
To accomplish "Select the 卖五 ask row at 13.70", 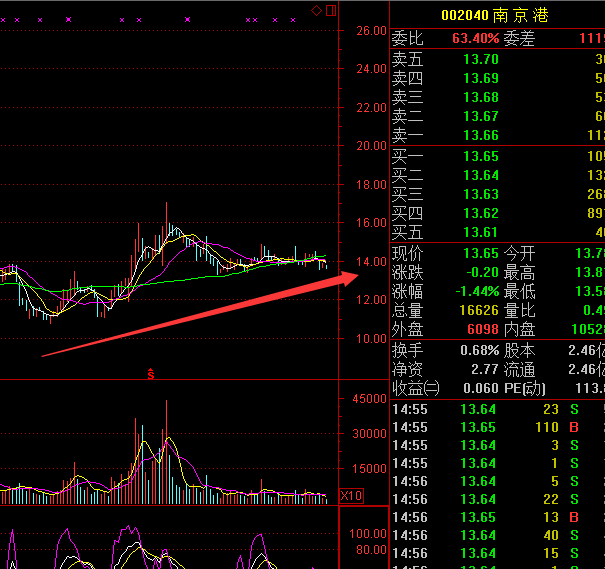I will click(480, 59).
